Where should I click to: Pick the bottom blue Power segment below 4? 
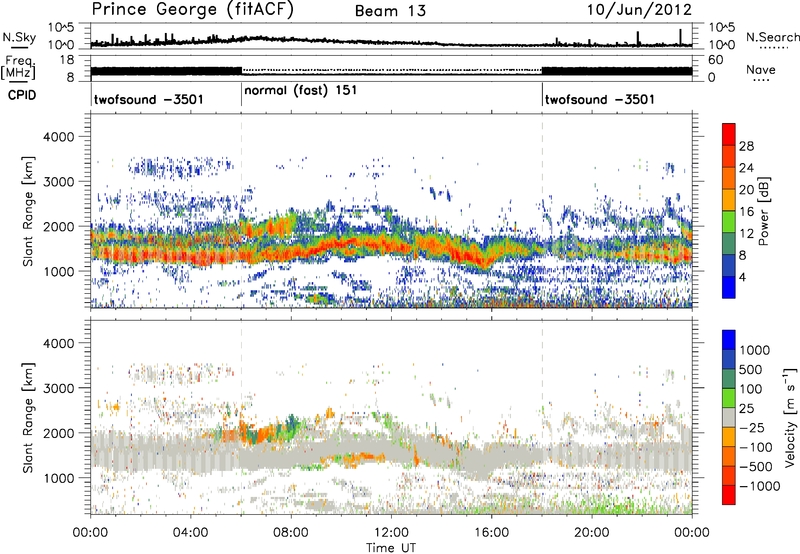(729, 288)
